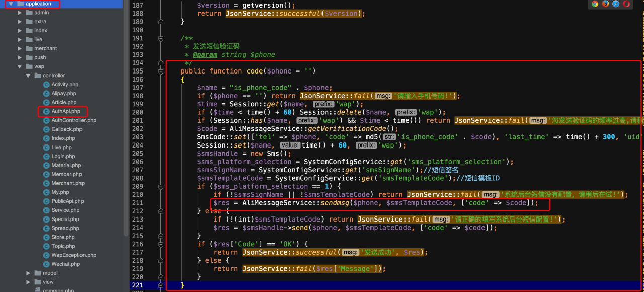Click the folder icon of view
The image size is (644, 292).
[x=38, y=282]
